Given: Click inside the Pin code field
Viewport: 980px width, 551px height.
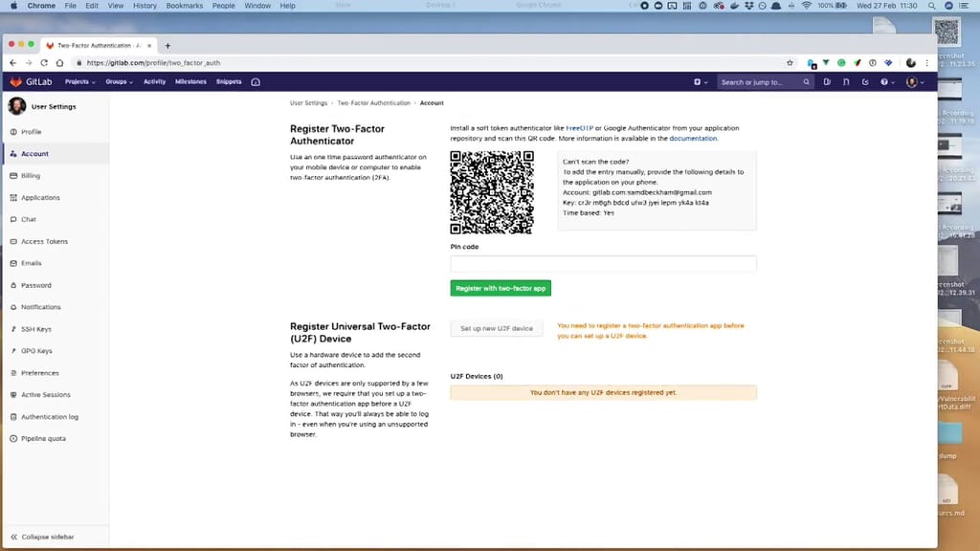Looking at the screenshot, I should tap(602, 263).
